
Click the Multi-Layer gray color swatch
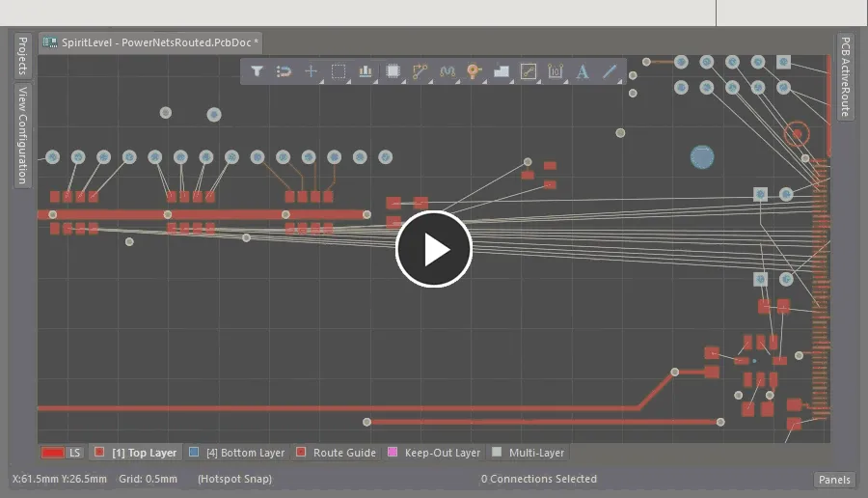[497, 452]
